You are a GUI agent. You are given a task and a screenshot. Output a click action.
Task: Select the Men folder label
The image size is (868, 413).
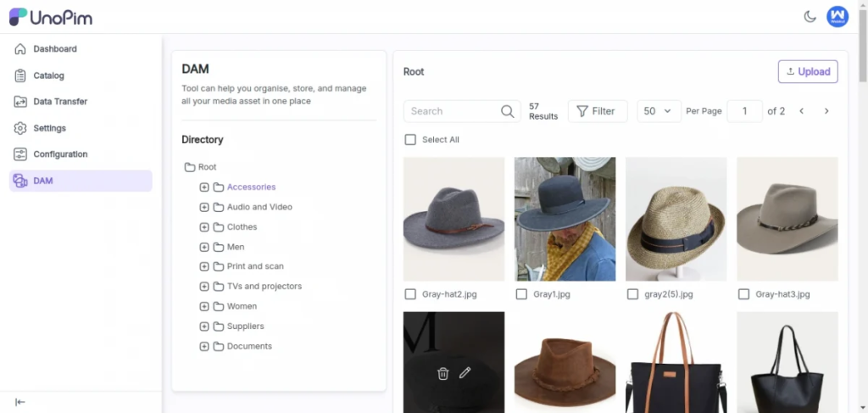tap(236, 247)
